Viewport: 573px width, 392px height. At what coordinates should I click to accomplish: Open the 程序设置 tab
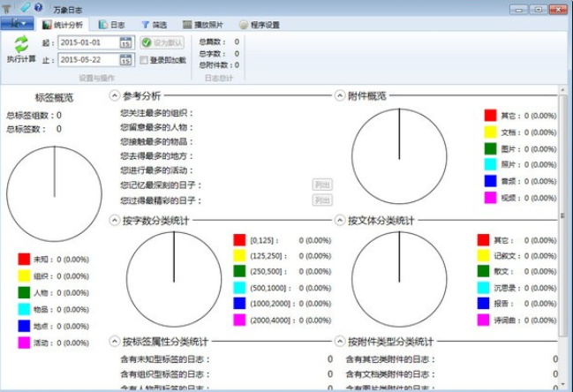tap(260, 25)
